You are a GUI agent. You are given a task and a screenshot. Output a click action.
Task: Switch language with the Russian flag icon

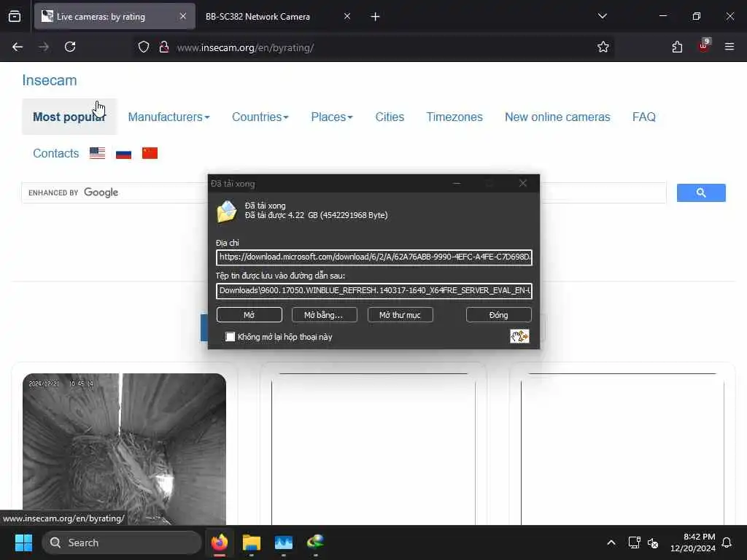pyautogui.click(x=123, y=153)
